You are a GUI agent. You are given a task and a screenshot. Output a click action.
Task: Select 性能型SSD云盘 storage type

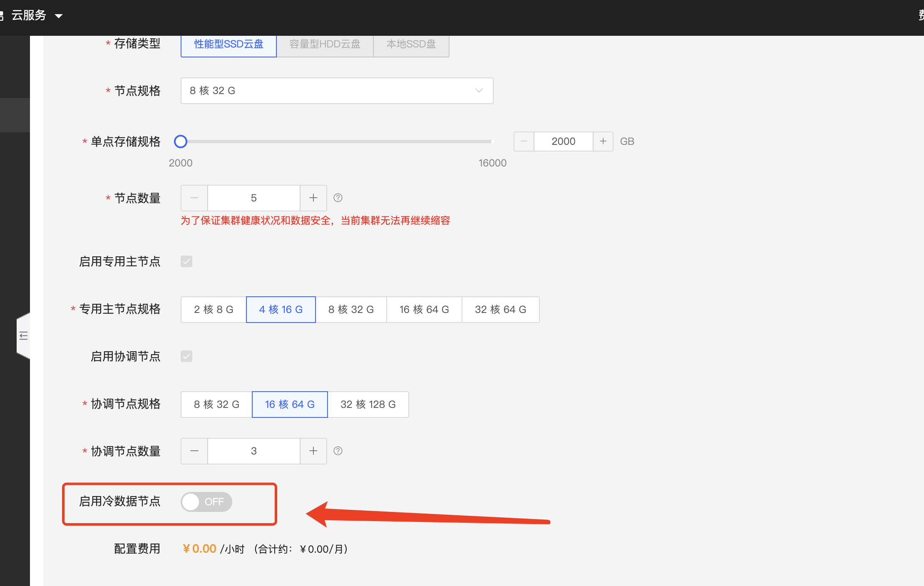(x=229, y=44)
